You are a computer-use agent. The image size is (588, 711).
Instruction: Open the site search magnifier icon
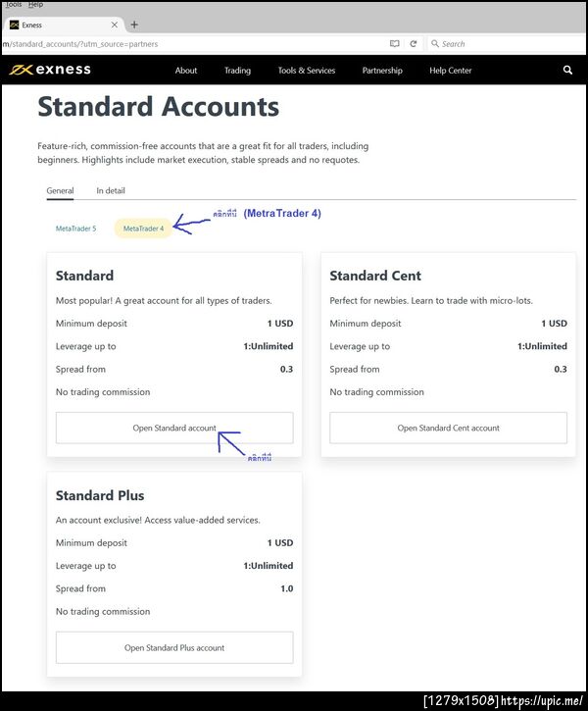tap(567, 70)
